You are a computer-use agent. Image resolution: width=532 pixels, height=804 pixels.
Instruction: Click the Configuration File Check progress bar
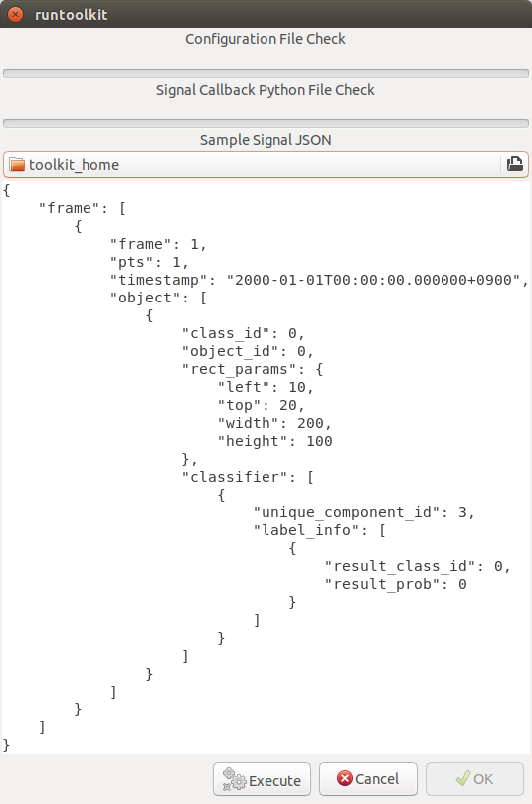coord(266,74)
